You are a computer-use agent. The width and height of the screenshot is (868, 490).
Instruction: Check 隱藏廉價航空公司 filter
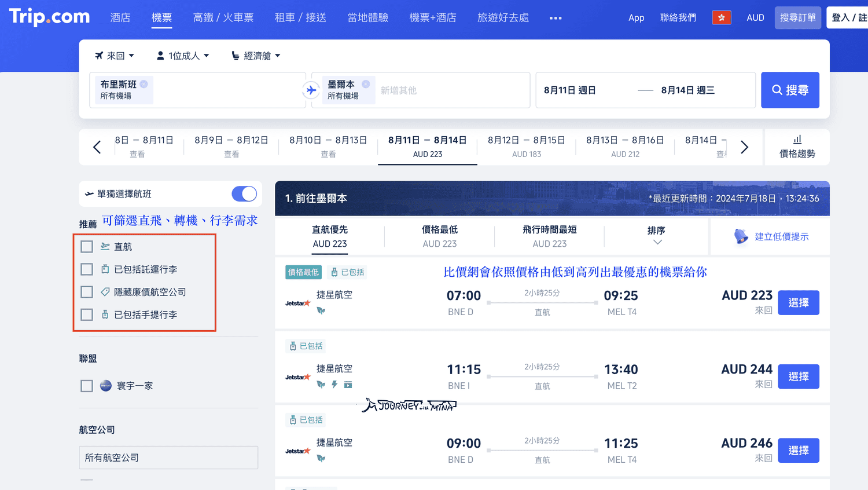tap(87, 292)
